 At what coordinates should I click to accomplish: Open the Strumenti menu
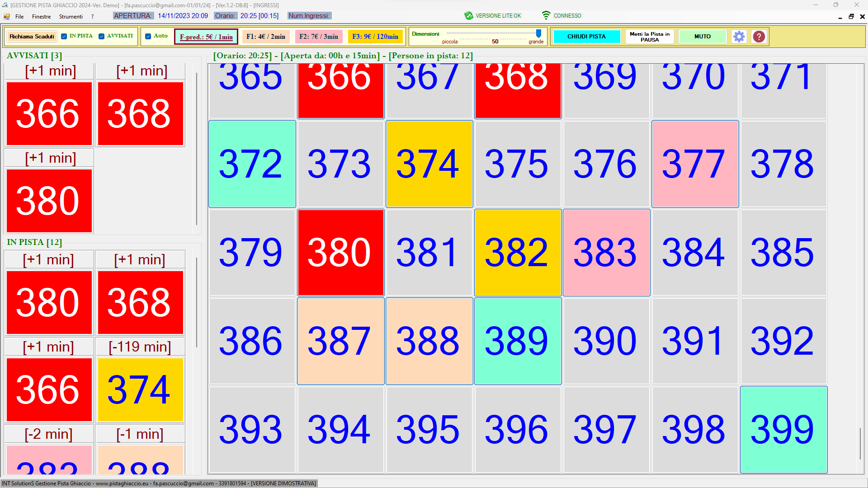[71, 17]
